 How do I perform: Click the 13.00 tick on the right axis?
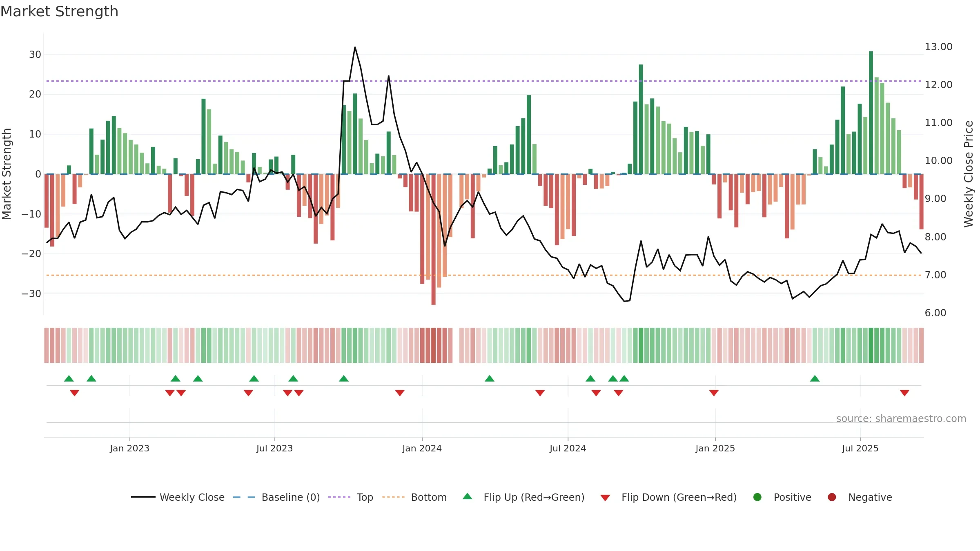coord(938,47)
